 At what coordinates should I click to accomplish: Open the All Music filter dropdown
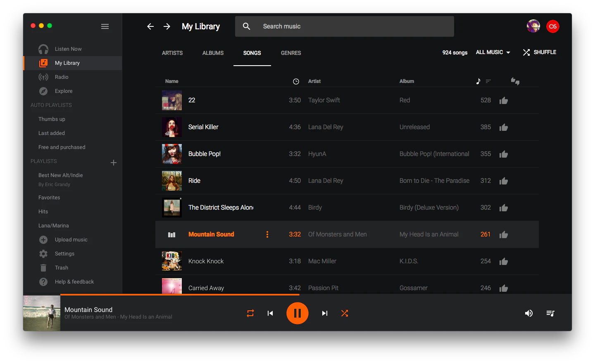[x=493, y=52]
